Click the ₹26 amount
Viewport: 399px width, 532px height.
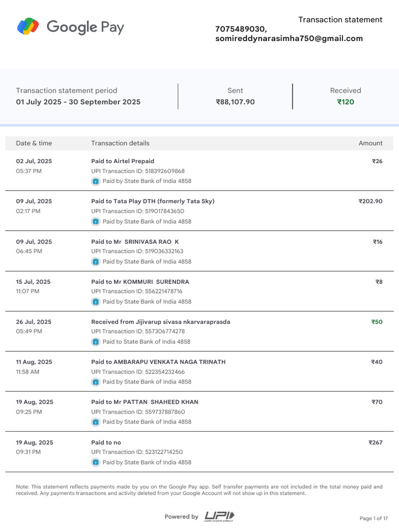click(x=377, y=161)
